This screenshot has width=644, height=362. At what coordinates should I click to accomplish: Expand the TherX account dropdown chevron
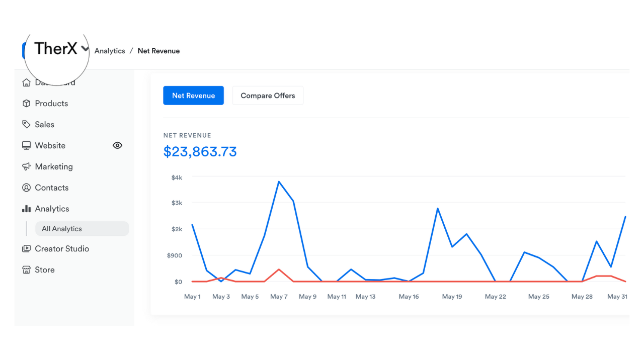(85, 49)
